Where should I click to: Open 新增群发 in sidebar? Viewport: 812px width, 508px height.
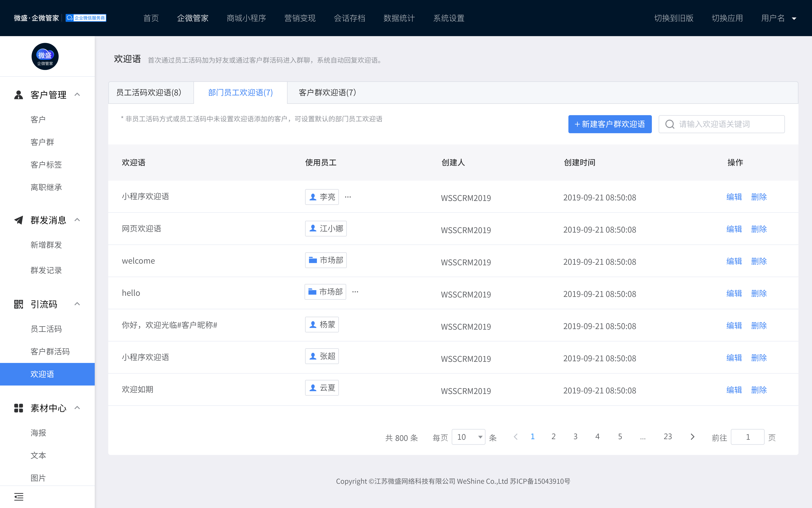tap(46, 245)
